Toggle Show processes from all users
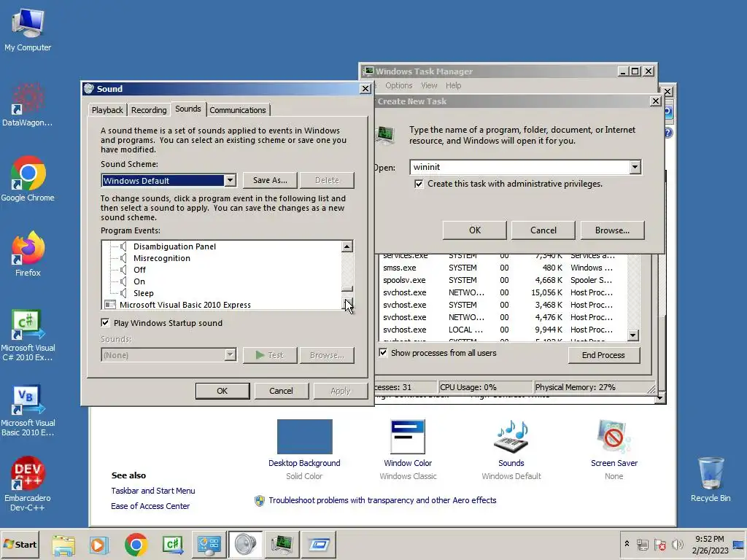 tap(383, 352)
